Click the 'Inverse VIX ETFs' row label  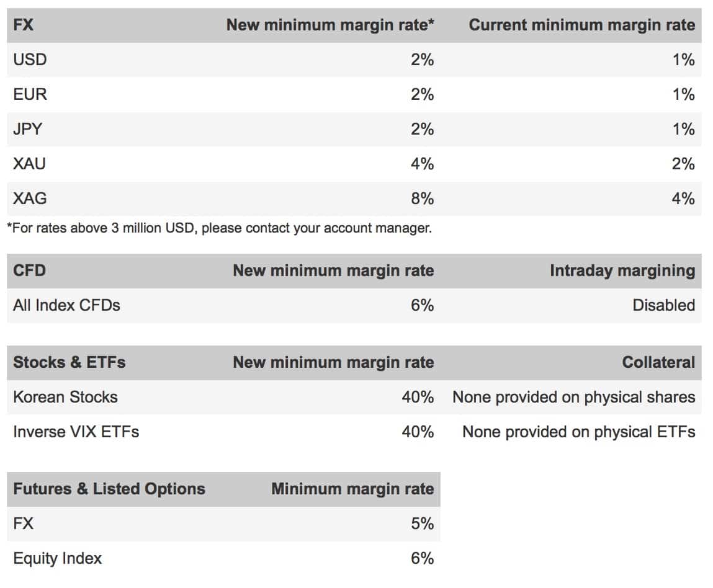point(76,432)
